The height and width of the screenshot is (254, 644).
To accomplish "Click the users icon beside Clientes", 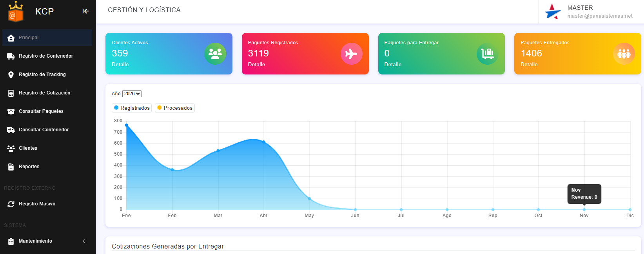I will coord(11,148).
